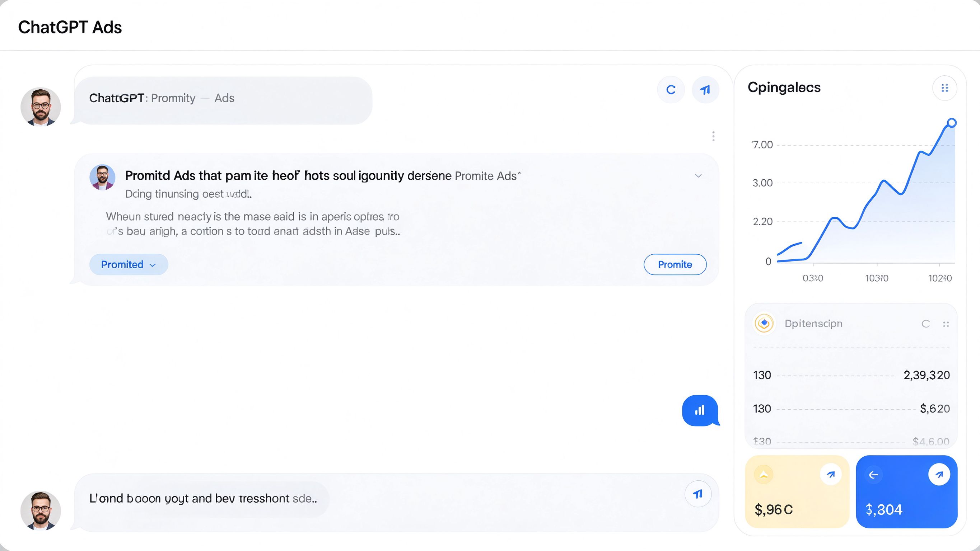Open the vertical three-dot menu above the ad card
The image size is (980, 551).
pyautogui.click(x=713, y=136)
